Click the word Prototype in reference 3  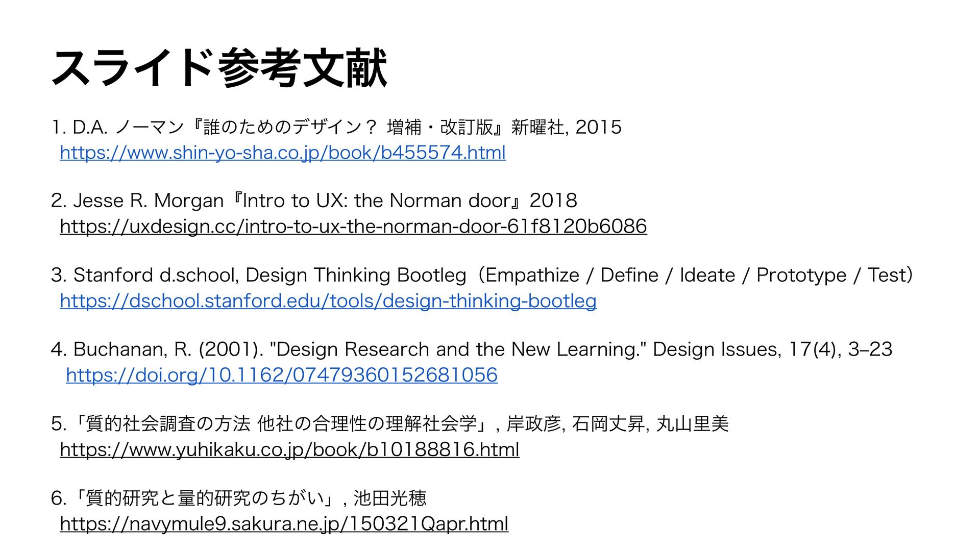pyautogui.click(x=801, y=275)
